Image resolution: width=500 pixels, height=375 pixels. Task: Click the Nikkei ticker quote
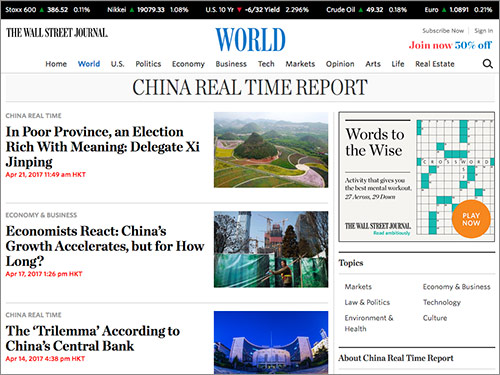pos(148,10)
